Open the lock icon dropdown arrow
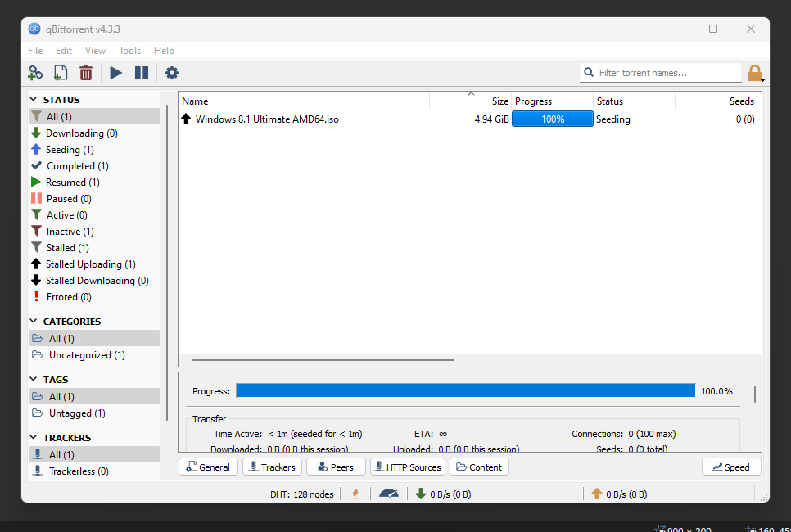 (763, 80)
